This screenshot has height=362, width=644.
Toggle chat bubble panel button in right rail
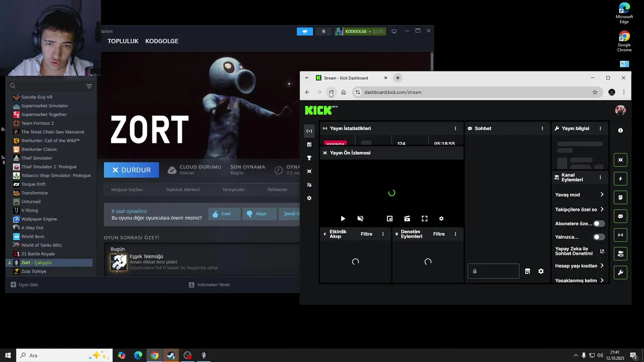click(x=620, y=216)
